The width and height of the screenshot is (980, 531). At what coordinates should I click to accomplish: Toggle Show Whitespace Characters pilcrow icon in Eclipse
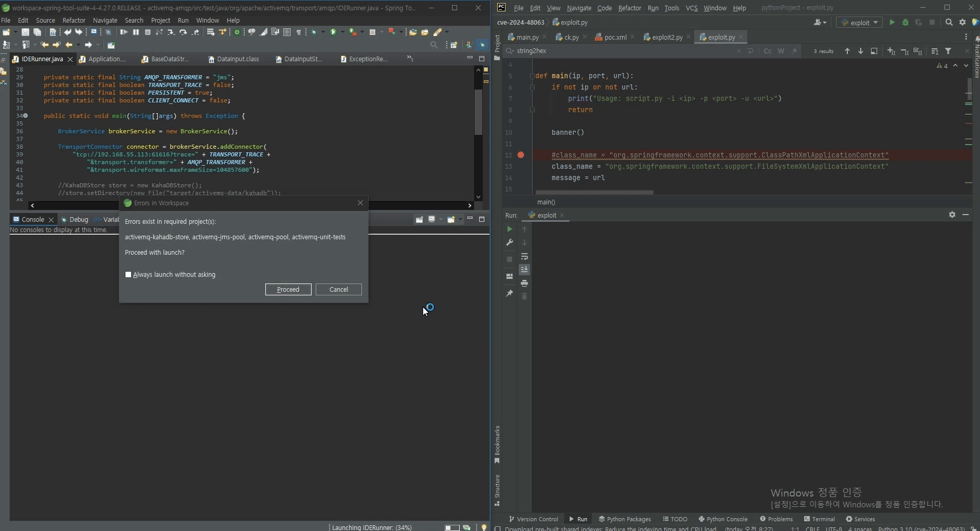point(299,32)
